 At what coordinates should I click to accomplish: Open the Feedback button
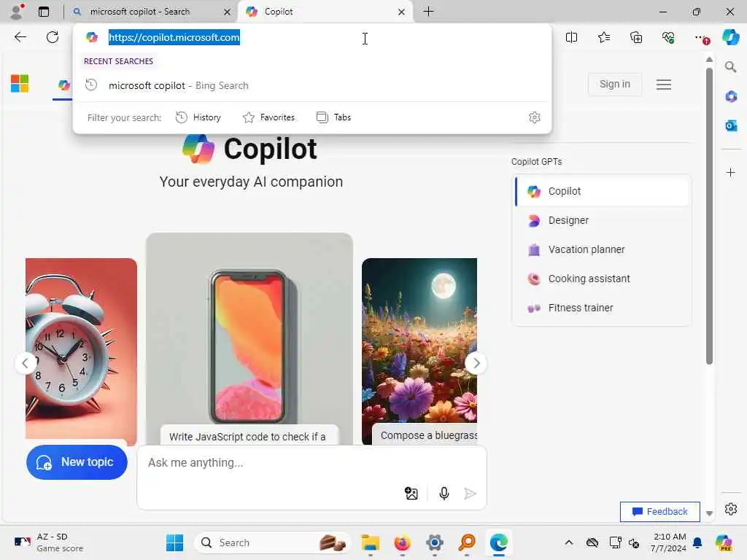659,511
